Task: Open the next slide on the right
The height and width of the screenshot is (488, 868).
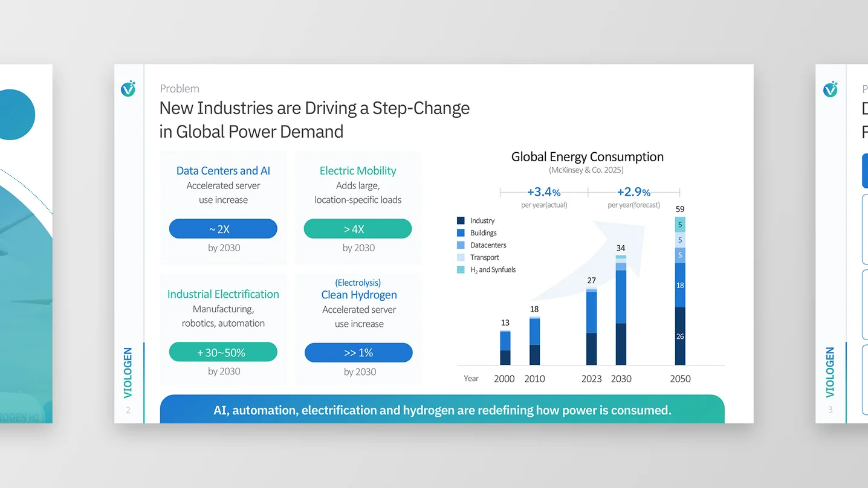Action: [x=841, y=244]
